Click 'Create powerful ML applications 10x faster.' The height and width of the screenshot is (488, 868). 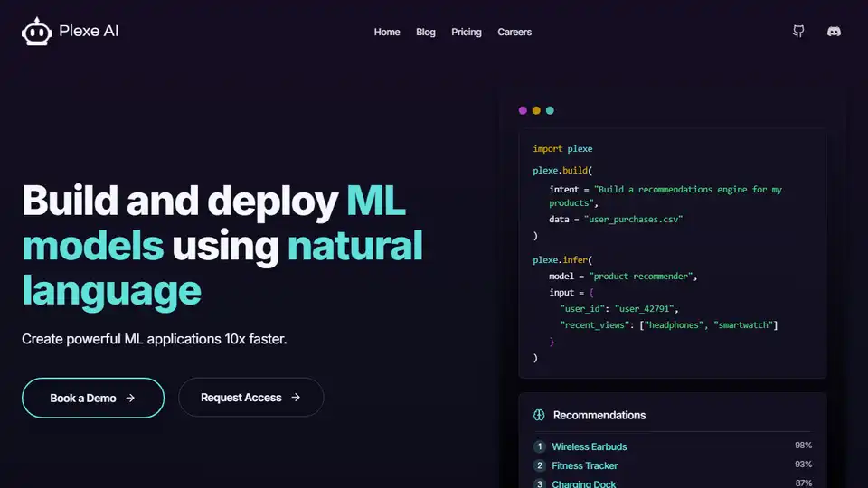click(155, 339)
